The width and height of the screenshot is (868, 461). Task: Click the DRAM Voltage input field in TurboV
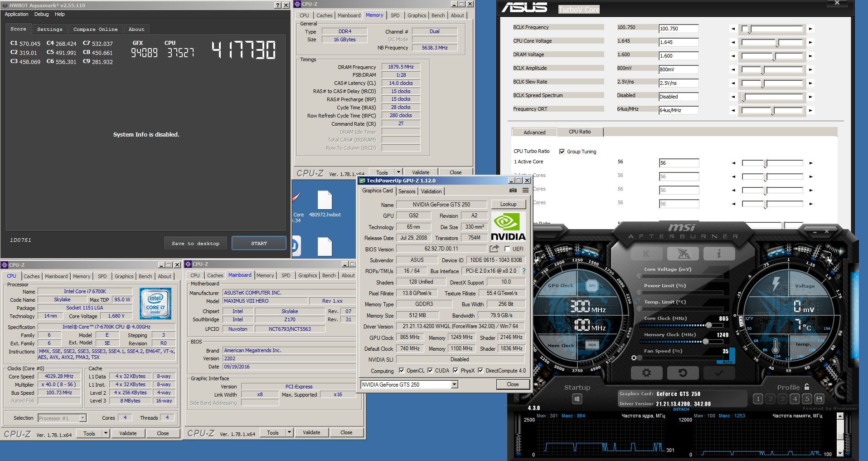(x=679, y=56)
